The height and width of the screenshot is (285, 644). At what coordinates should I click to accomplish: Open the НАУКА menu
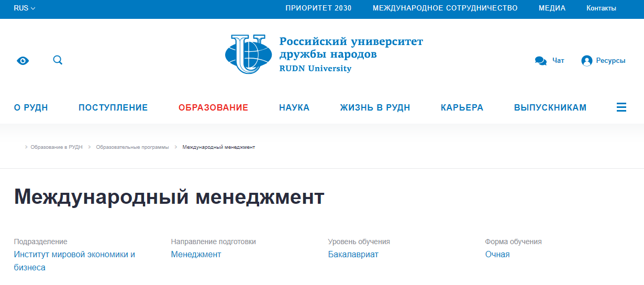294,108
